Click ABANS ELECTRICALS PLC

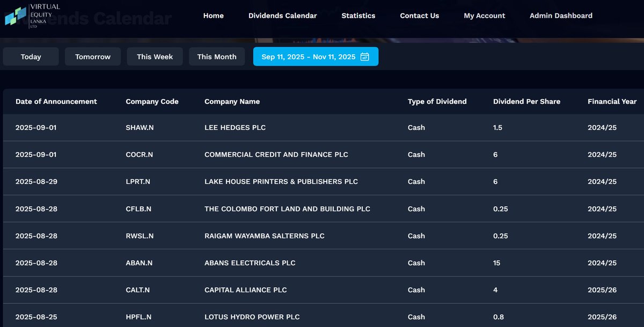[250, 263]
